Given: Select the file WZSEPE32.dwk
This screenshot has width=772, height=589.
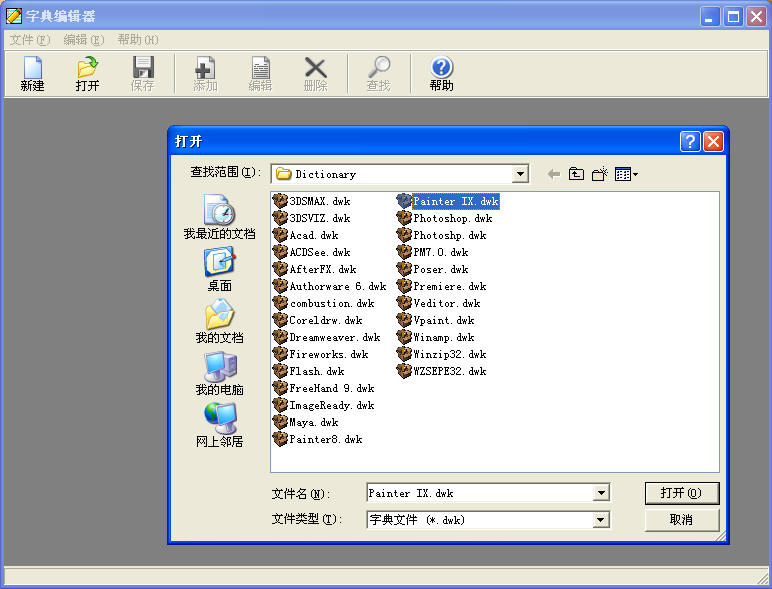Looking at the screenshot, I should coord(442,371).
